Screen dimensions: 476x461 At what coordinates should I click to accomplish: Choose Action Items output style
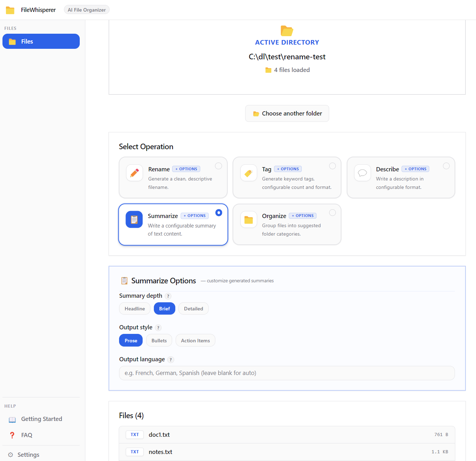(195, 341)
